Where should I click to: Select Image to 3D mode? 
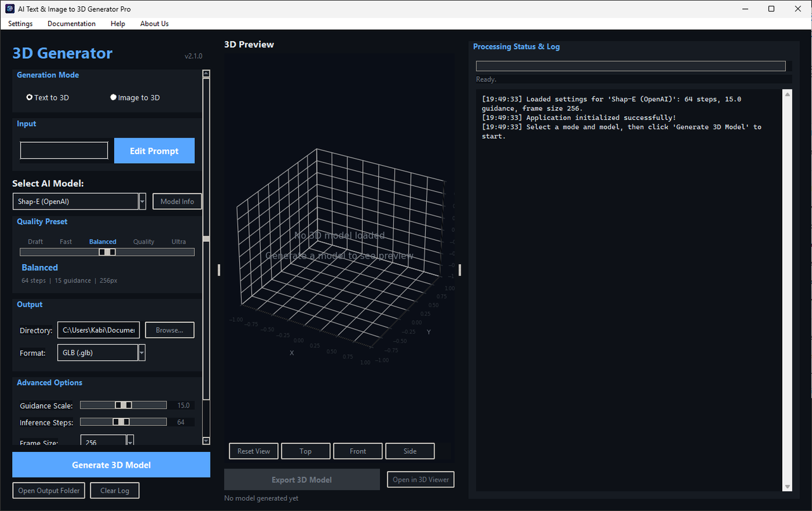click(135, 98)
